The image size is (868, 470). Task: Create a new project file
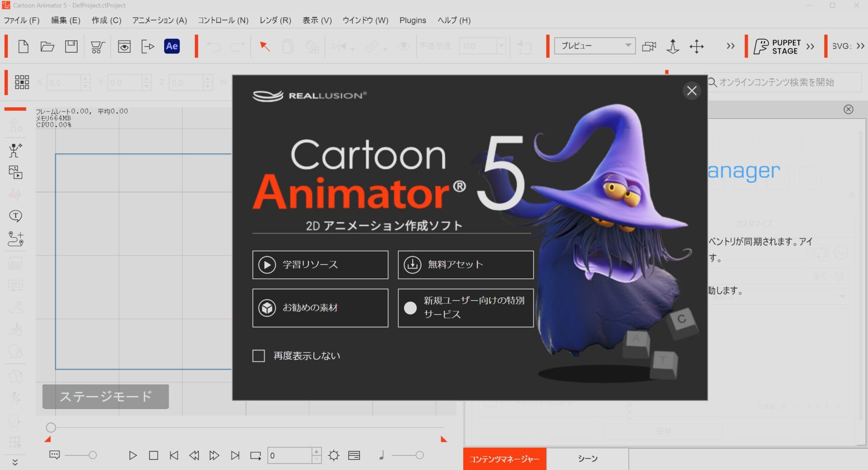(23, 46)
